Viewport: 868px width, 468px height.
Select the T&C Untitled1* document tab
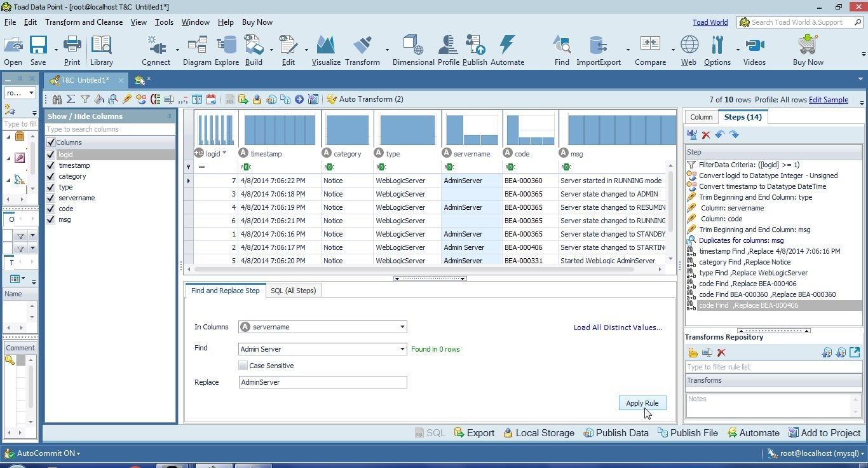[x=85, y=80]
